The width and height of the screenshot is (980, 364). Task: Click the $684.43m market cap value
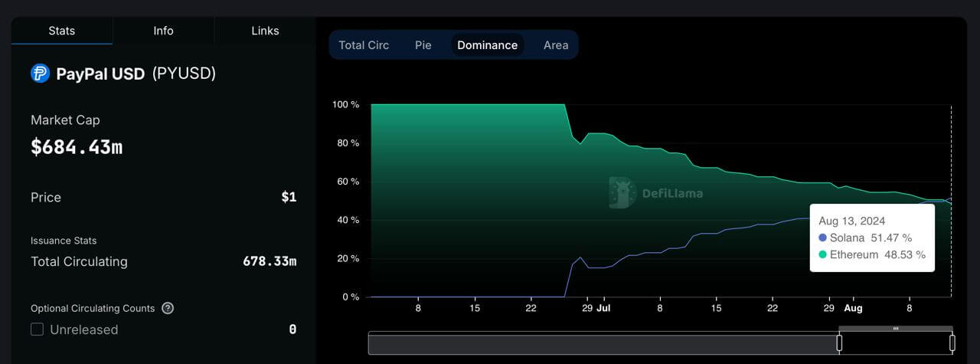point(77,147)
